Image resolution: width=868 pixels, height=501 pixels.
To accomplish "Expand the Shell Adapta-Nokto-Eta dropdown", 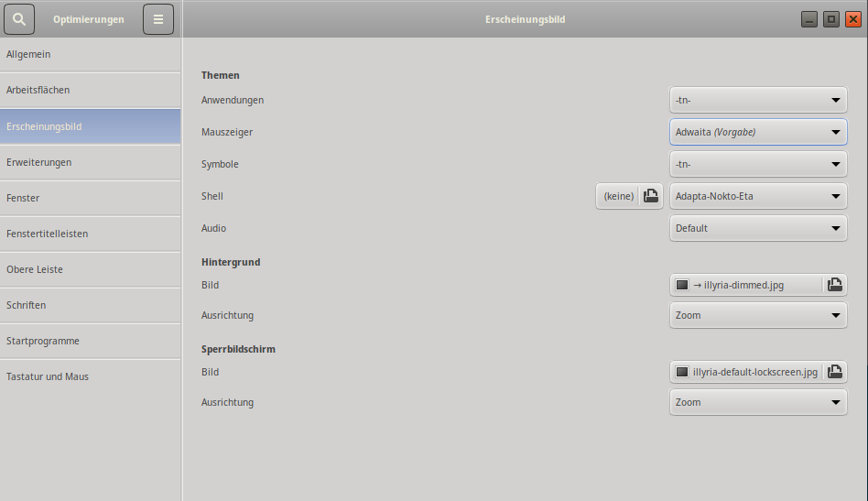I will coord(758,196).
